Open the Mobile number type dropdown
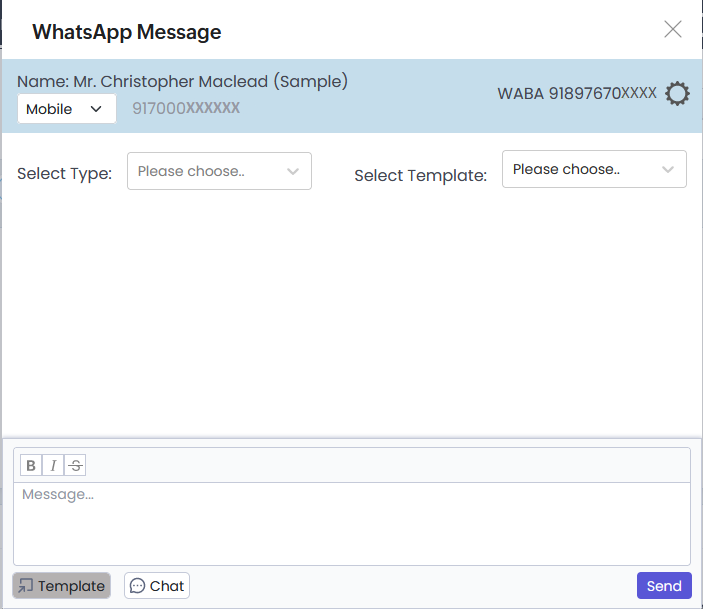This screenshot has height=609, width=703. (67, 109)
